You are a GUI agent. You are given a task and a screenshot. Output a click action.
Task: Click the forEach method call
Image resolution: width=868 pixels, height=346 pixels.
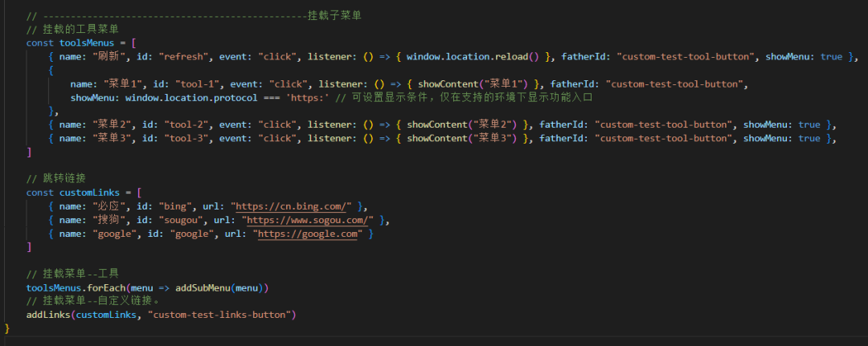[106, 288]
